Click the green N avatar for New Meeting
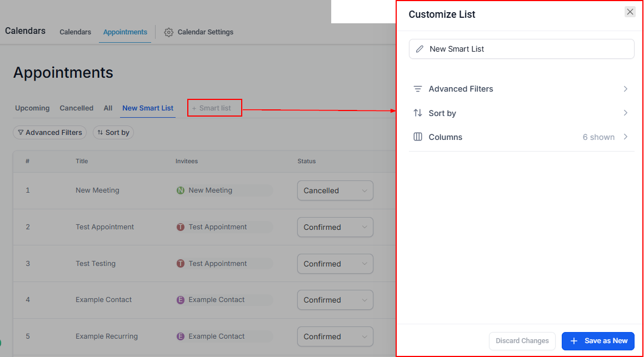This screenshot has height=357, width=644. tap(181, 190)
